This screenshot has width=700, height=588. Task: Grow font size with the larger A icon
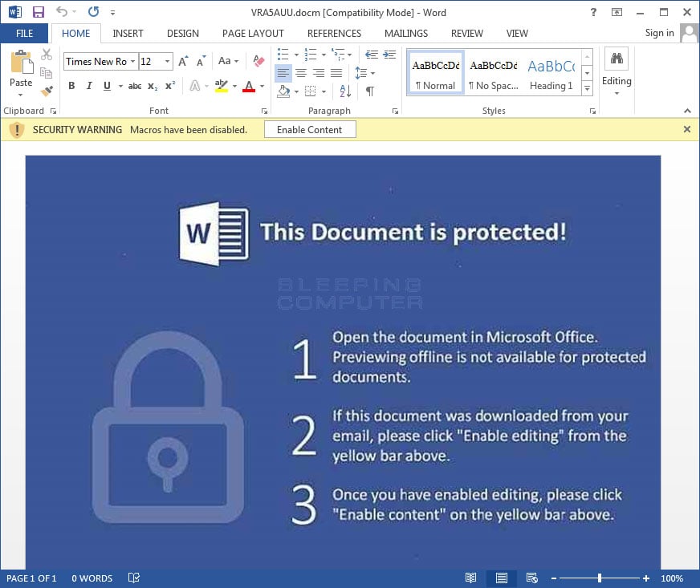point(183,61)
